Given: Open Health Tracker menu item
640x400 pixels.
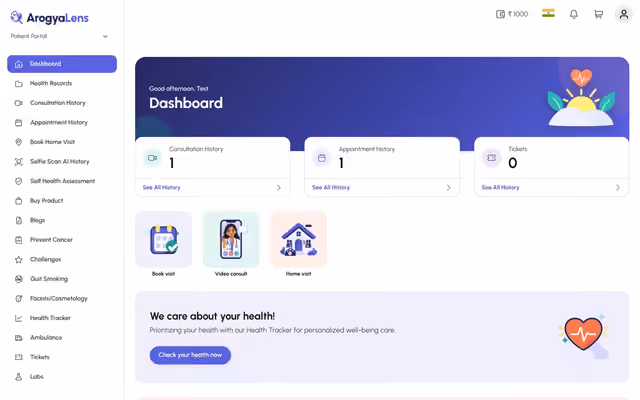Looking at the screenshot, I should pos(62,318).
